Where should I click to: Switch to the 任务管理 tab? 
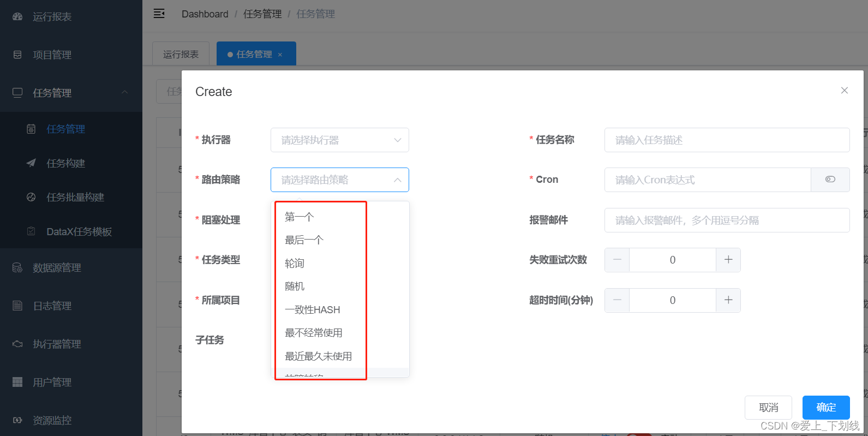(256, 54)
